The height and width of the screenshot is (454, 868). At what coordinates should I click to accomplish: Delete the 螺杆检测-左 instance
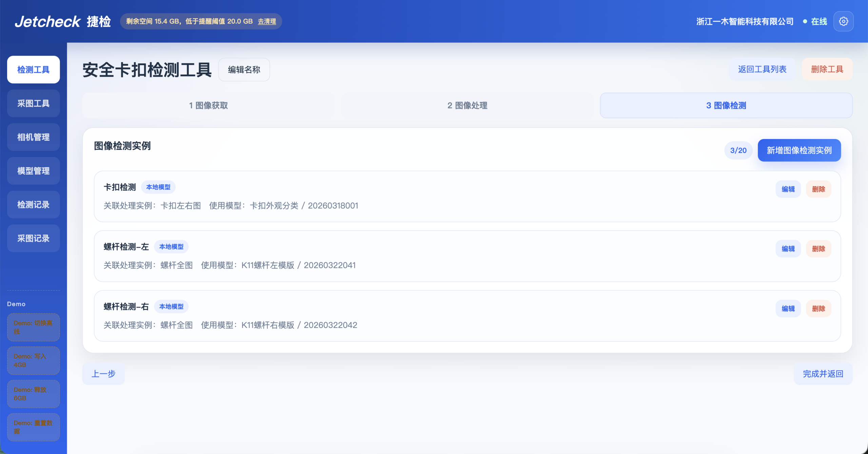tap(818, 249)
